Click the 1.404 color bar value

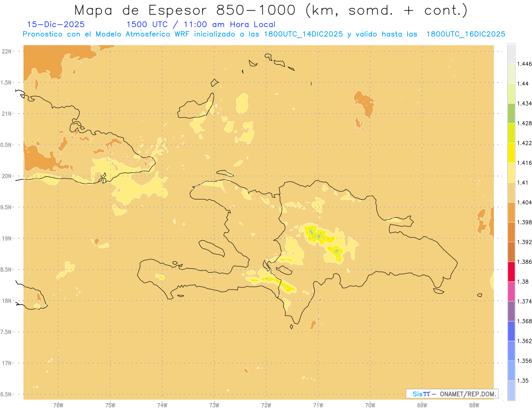(x=525, y=202)
